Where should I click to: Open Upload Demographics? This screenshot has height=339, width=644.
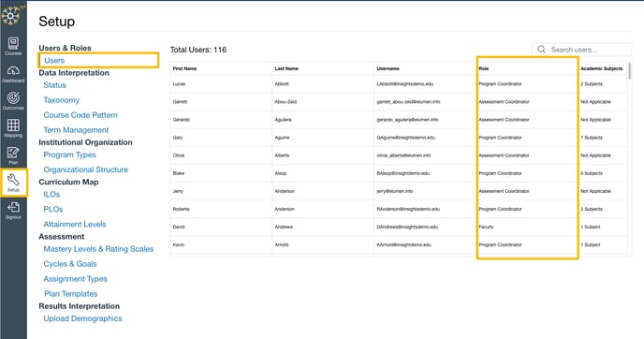(82, 318)
